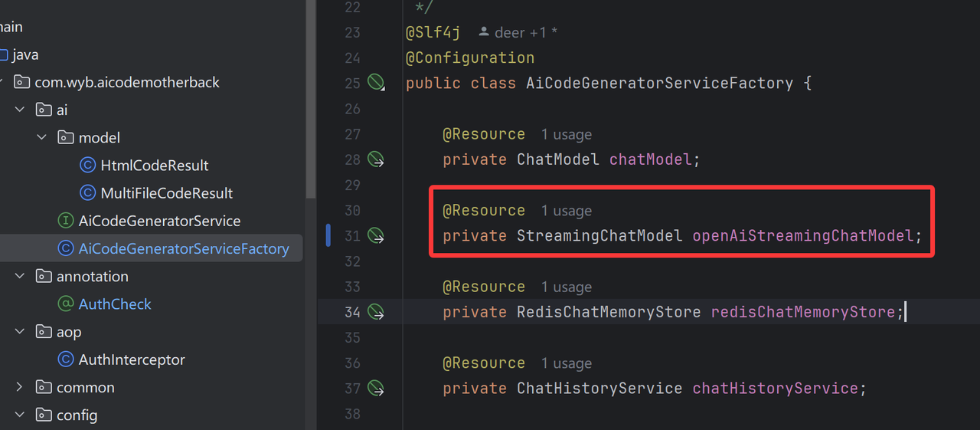Image resolution: width=980 pixels, height=430 pixels.
Task: Click autowired gutter icon on line 37
Action: 376,388
